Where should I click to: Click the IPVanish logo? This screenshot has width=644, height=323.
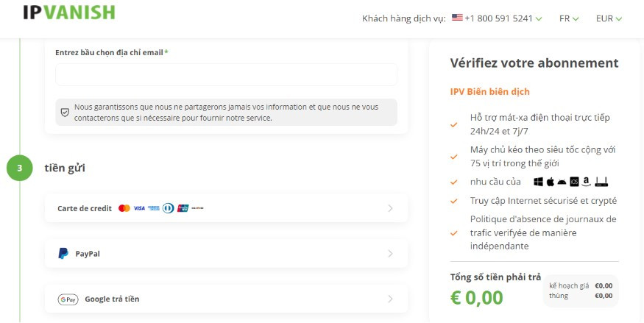coord(69,13)
